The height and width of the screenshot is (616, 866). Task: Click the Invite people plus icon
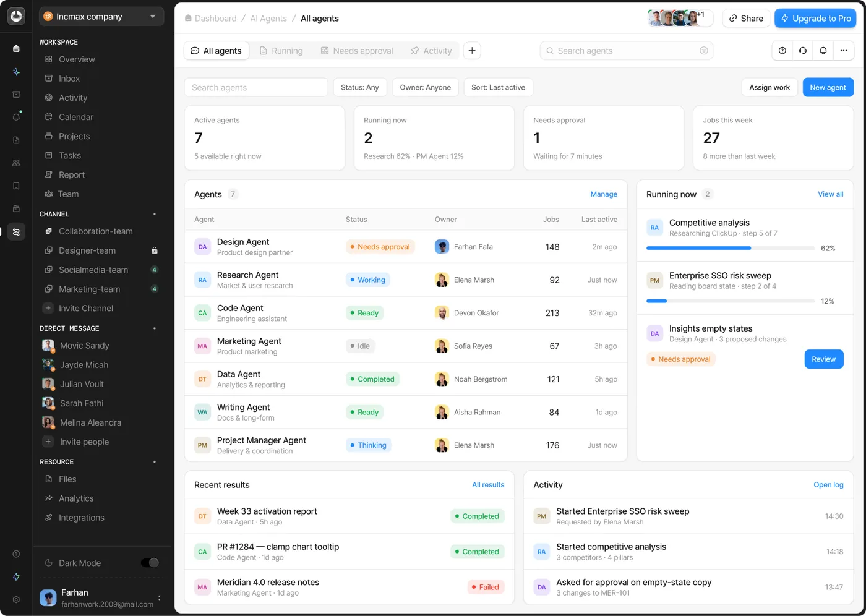point(48,442)
